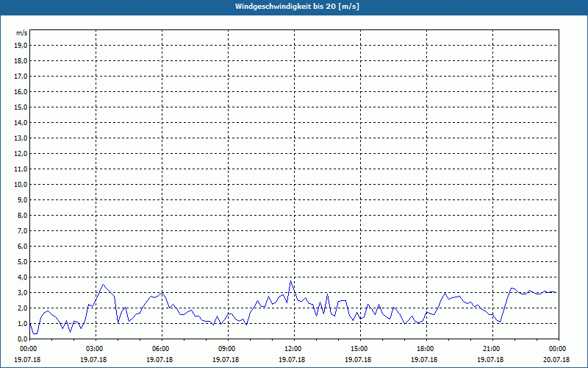Select the '06:00' time axis label
The width and height of the screenshot is (588, 368).
point(162,349)
